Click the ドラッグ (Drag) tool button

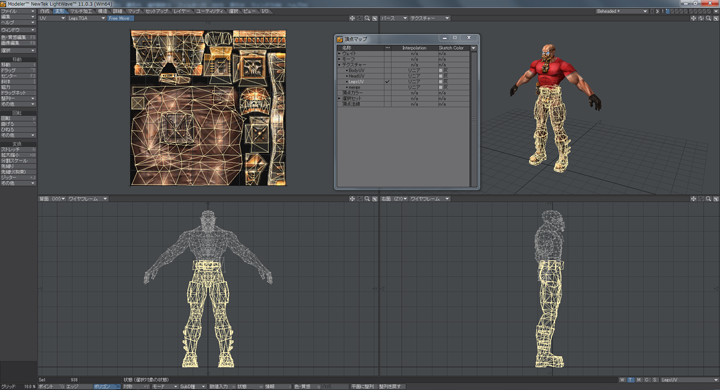18,70
